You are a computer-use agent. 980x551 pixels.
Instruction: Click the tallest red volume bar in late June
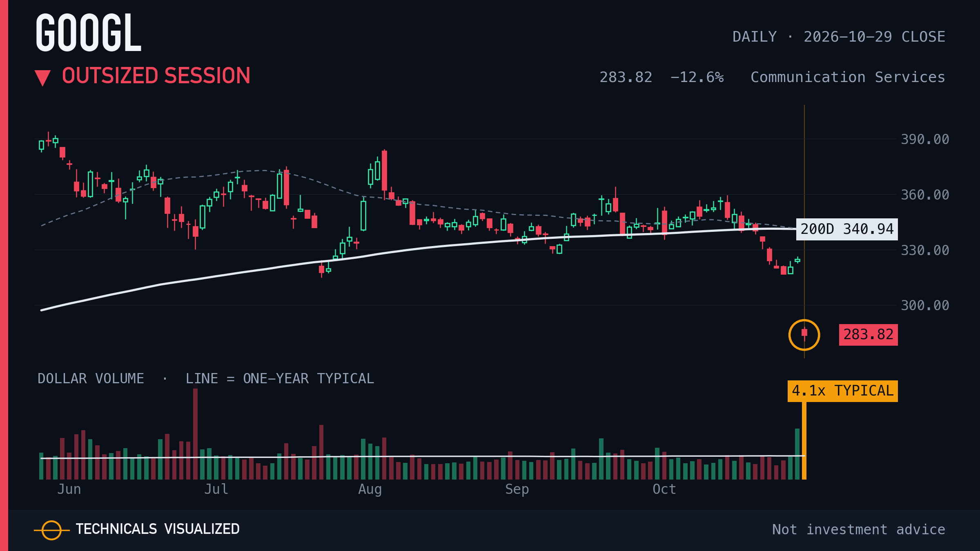[x=195, y=434]
